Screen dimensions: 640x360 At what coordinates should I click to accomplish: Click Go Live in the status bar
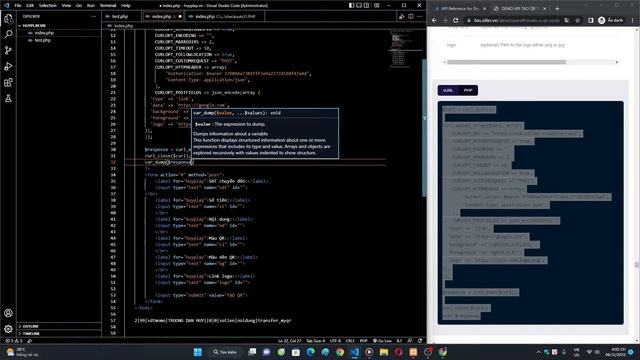point(382,341)
